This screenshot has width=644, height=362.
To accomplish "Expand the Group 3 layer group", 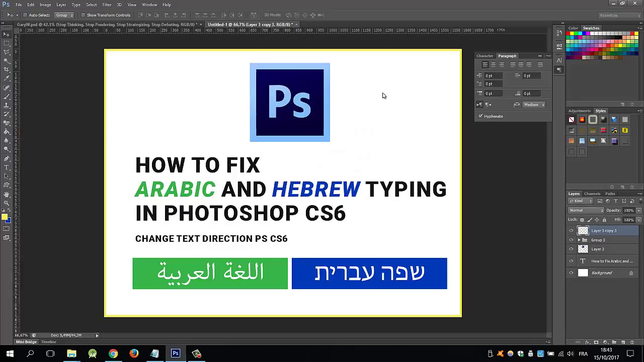I will pos(579,240).
